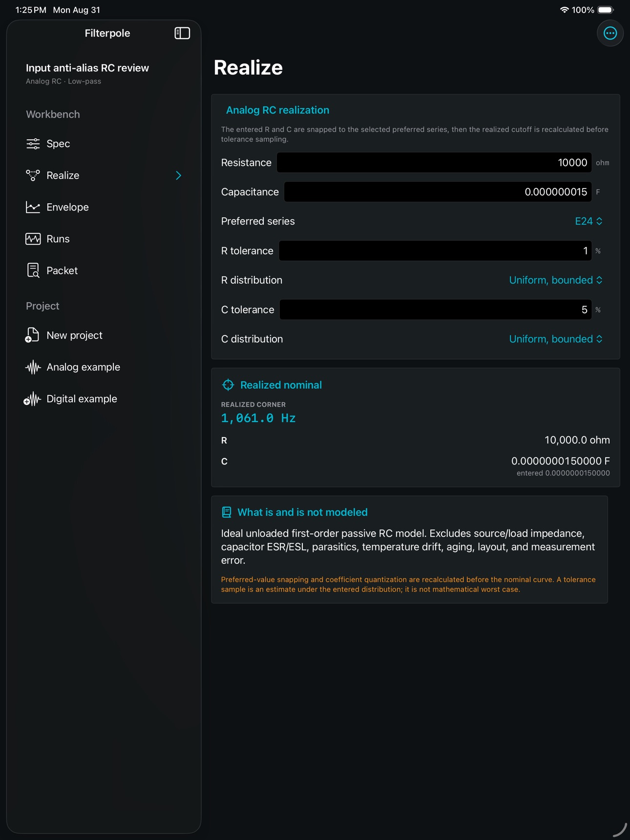
Task: Open the Preferred series E24 dropdown
Action: 588,221
